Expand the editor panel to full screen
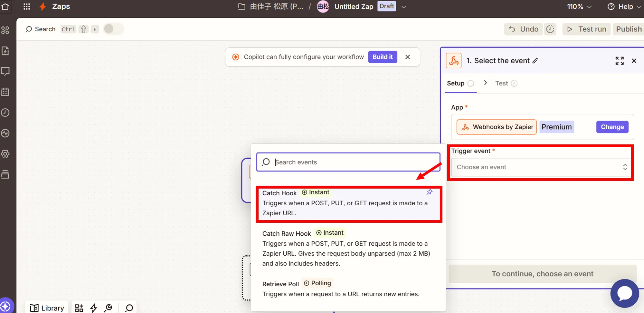The width and height of the screenshot is (644, 313). 619,61
